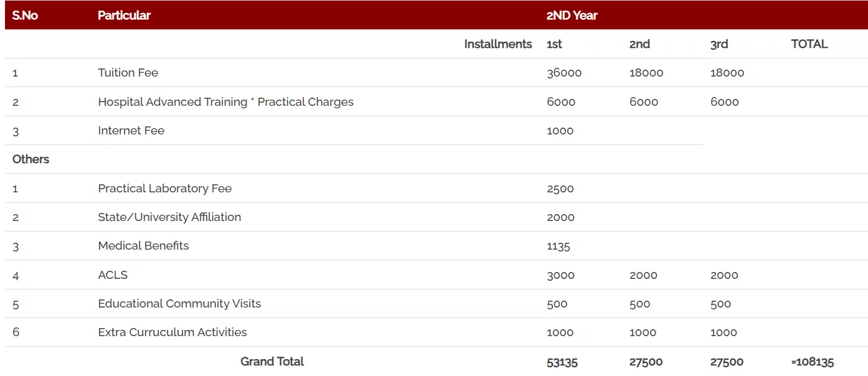Click Educational Community Visits label
Viewport: 868px width, 376px height.
[179, 304]
